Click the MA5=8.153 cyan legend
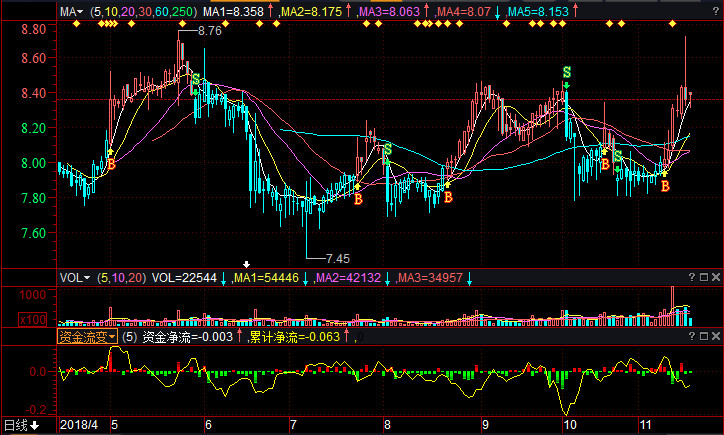 coord(538,12)
